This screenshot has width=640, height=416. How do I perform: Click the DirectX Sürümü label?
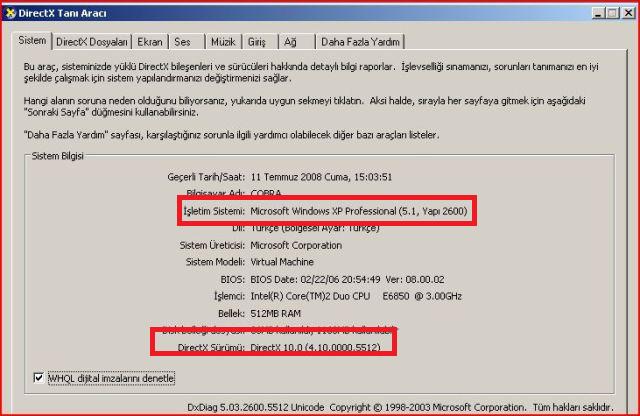coord(211,347)
